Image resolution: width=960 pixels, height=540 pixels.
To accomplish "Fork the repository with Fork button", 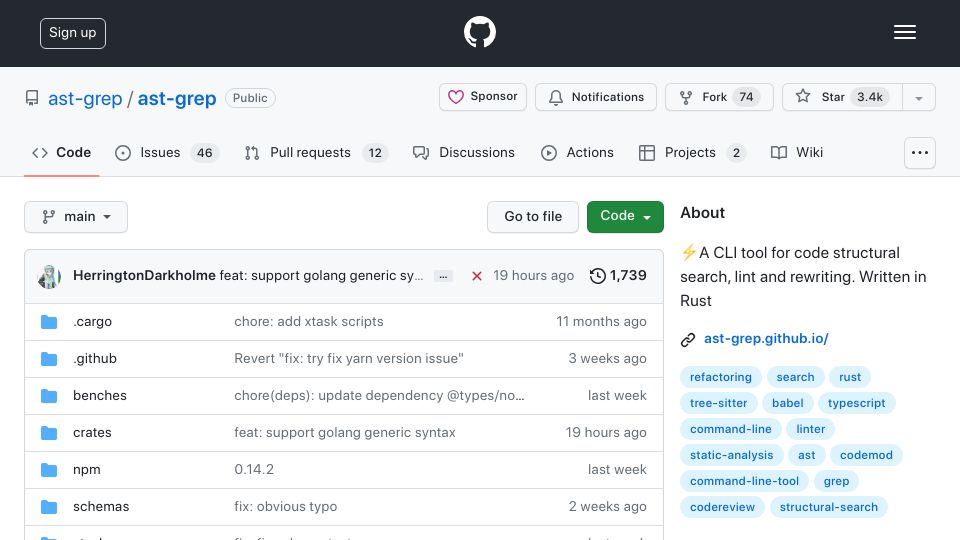I will click(x=719, y=97).
